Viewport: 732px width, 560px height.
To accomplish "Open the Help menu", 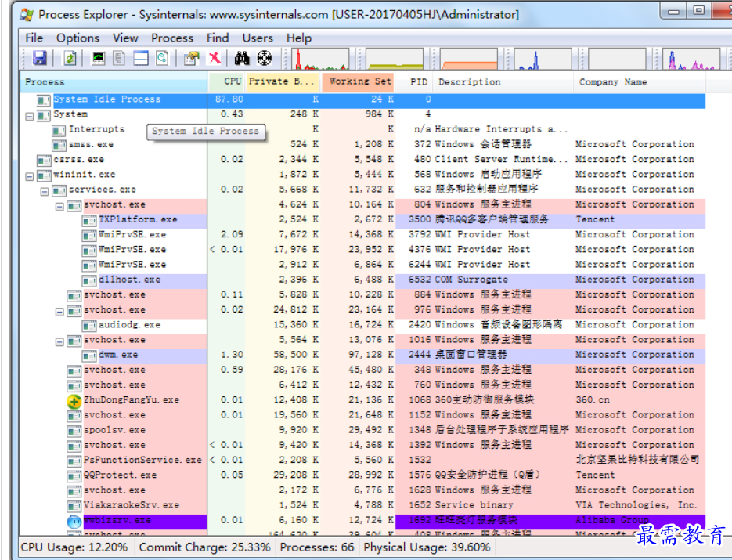I will (299, 38).
